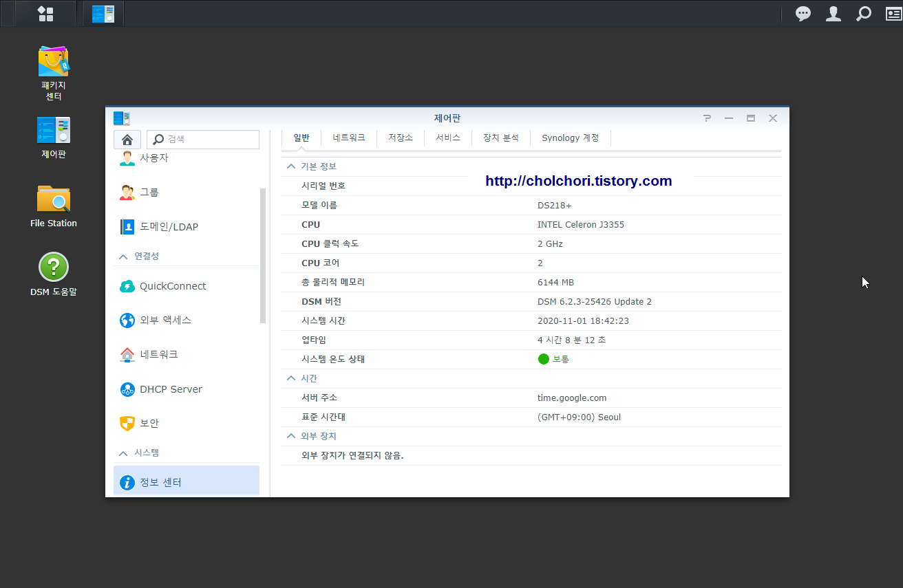Open the 저장소 tab

click(x=401, y=138)
